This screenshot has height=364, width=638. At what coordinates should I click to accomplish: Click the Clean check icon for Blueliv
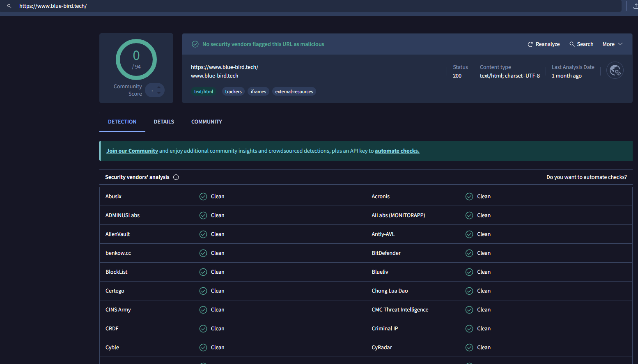pos(469,272)
